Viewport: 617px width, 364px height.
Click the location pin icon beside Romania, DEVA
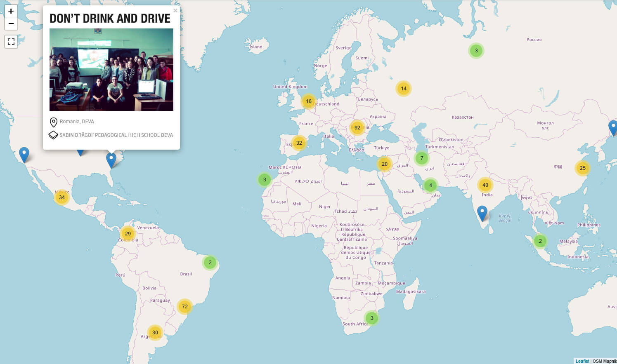53,122
